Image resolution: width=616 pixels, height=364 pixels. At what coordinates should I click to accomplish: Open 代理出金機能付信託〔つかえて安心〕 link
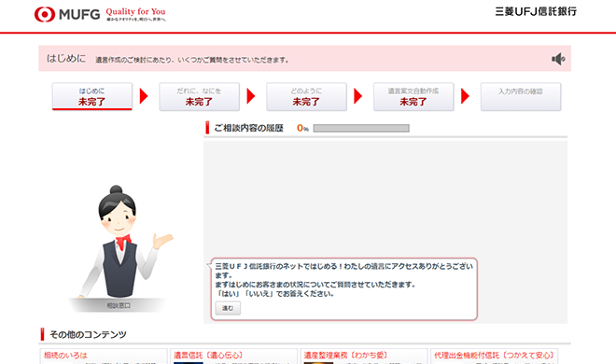pos(495,356)
